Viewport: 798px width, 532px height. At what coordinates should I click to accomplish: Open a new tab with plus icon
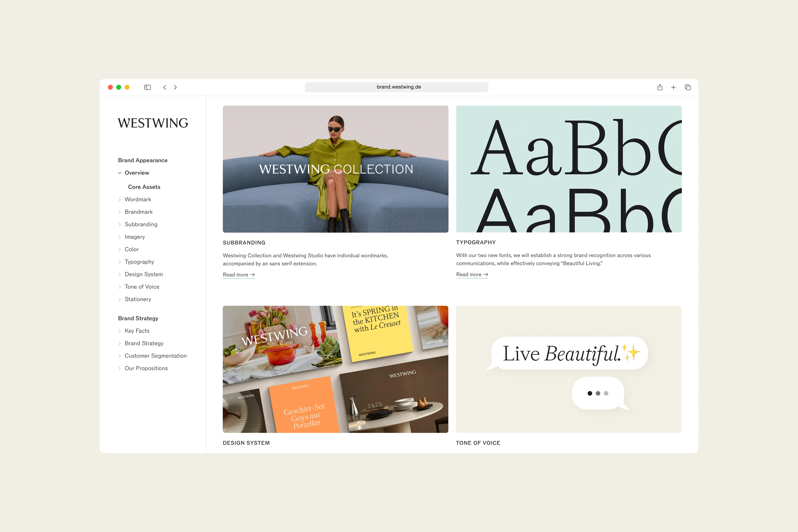coord(674,87)
